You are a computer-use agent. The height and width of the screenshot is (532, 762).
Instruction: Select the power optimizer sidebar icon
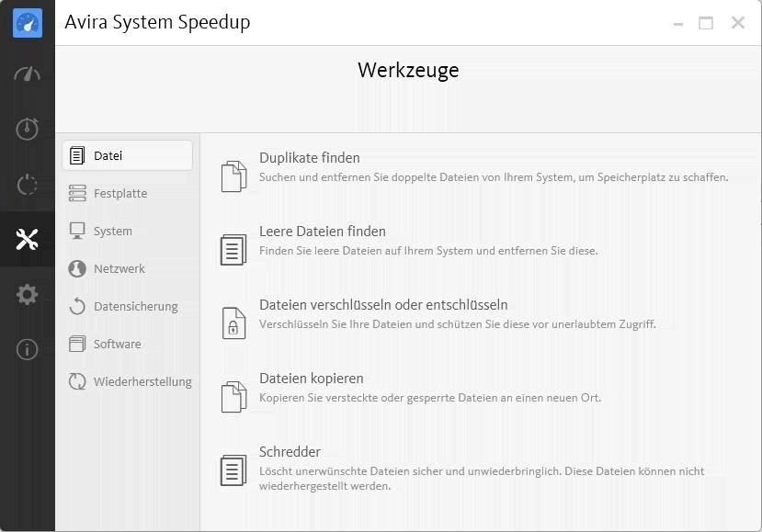(28, 184)
